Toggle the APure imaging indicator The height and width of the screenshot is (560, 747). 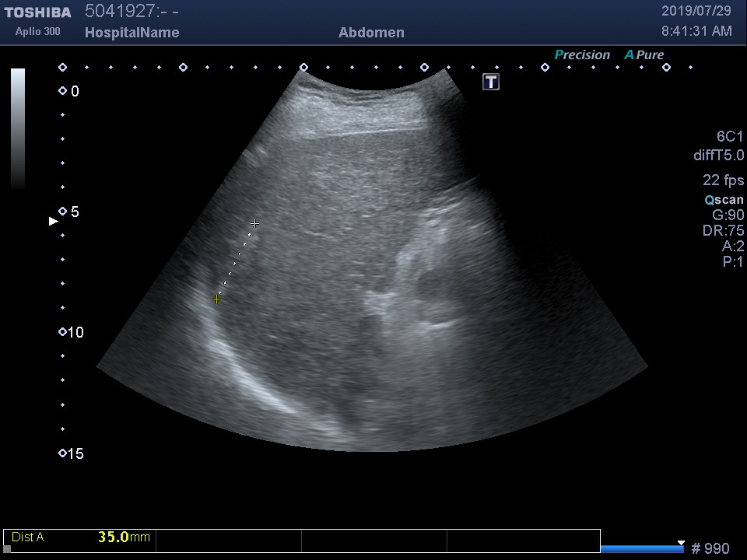point(644,55)
